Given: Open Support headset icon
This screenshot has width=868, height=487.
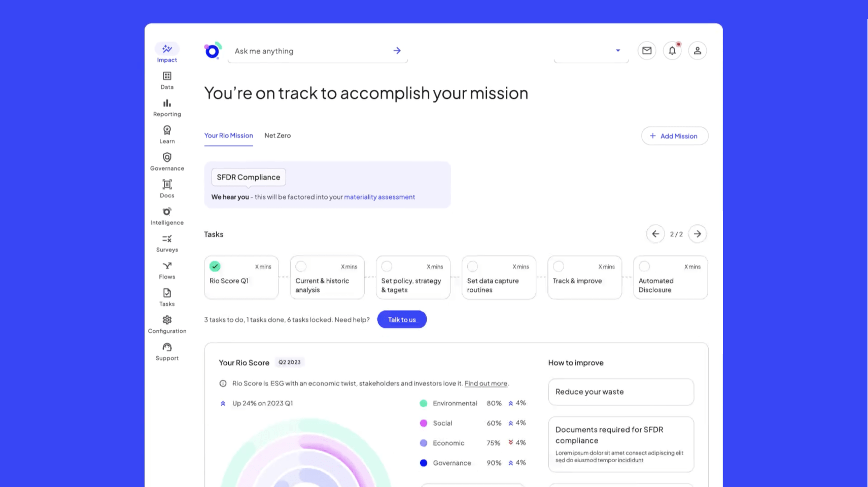Looking at the screenshot, I should click(x=167, y=347).
